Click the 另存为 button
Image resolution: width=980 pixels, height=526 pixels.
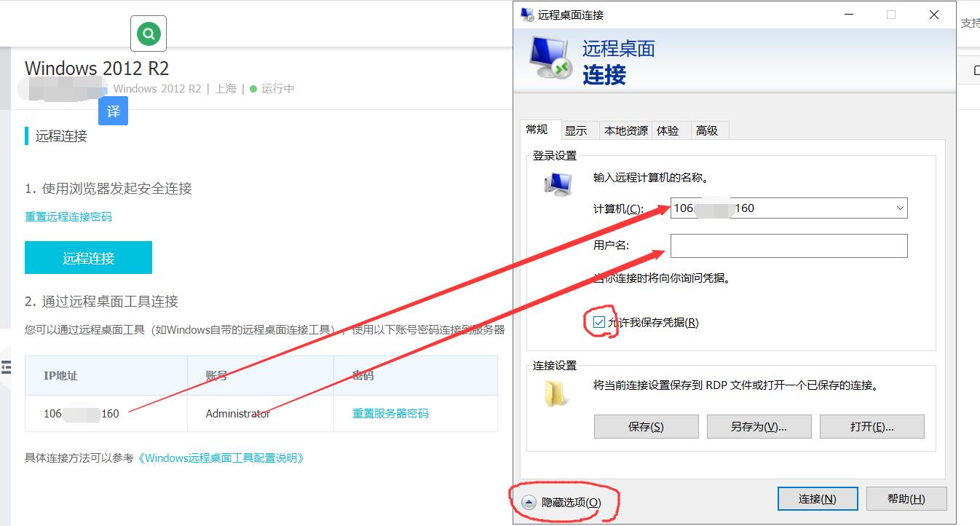759,427
